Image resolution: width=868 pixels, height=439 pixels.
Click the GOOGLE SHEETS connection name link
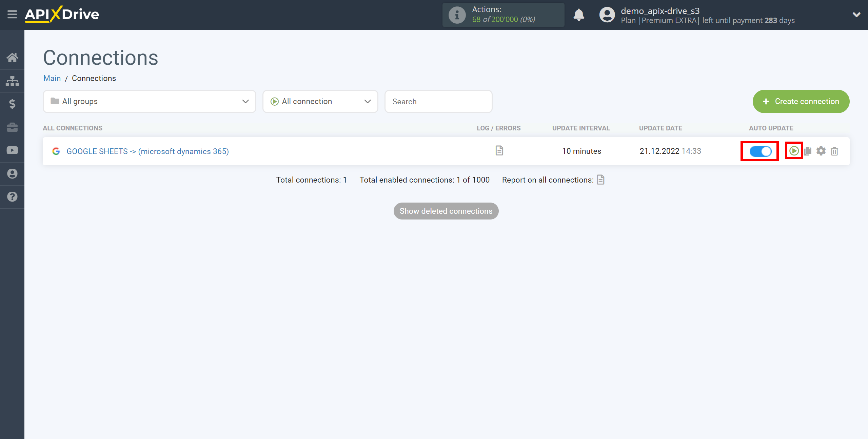147,151
